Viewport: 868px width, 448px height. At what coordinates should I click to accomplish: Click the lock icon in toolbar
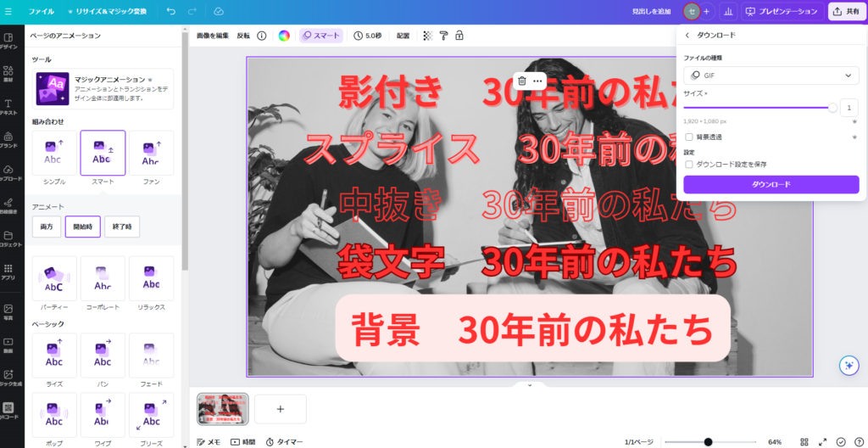[459, 36]
